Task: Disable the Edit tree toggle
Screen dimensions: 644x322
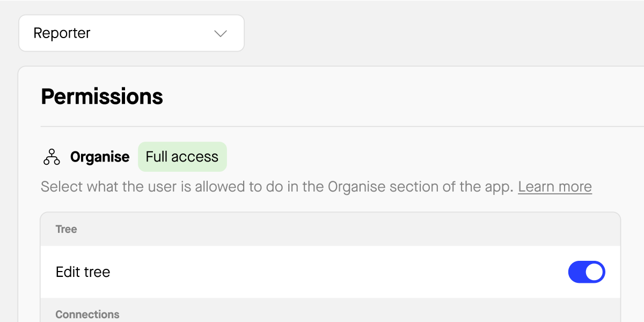Action: (586, 272)
